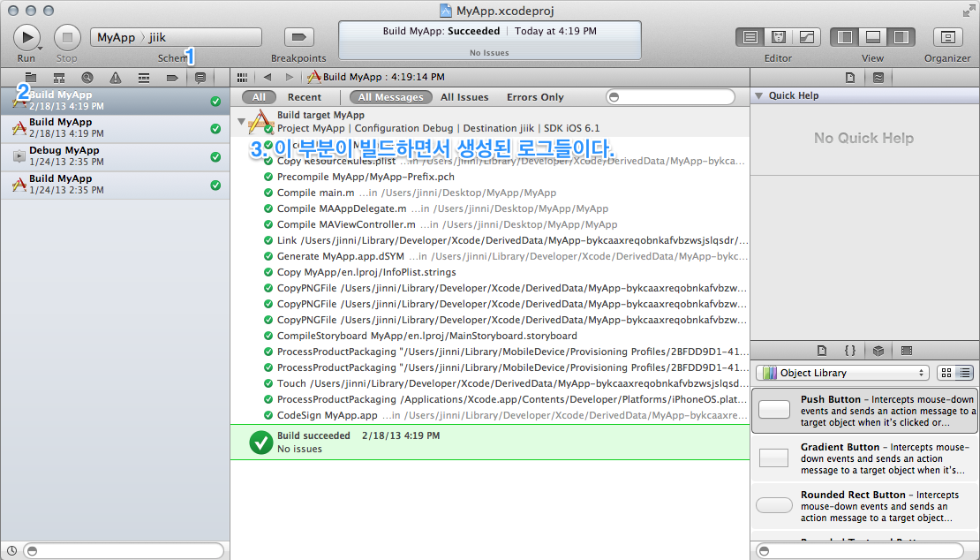Select the Version editor button

coord(806,37)
